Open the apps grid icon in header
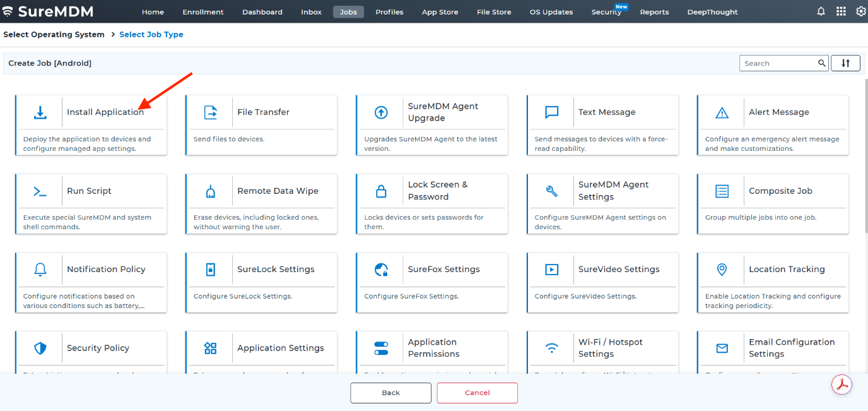Viewport: 868px width, 411px height. 841,11
